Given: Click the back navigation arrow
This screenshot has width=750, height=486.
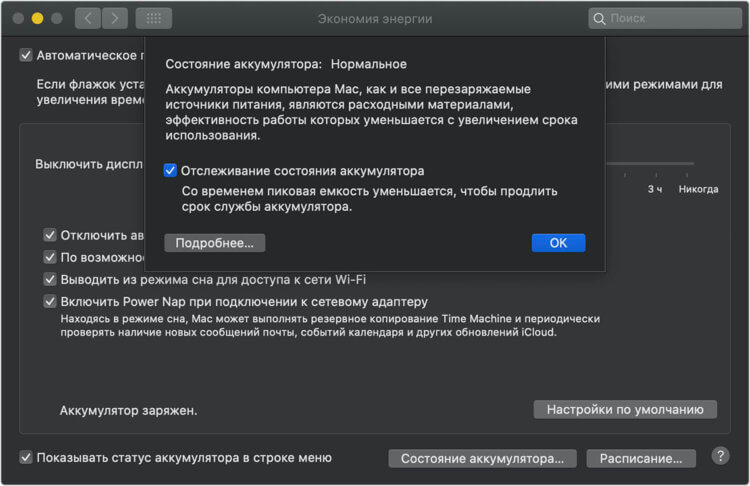Looking at the screenshot, I should pos(88,19).
